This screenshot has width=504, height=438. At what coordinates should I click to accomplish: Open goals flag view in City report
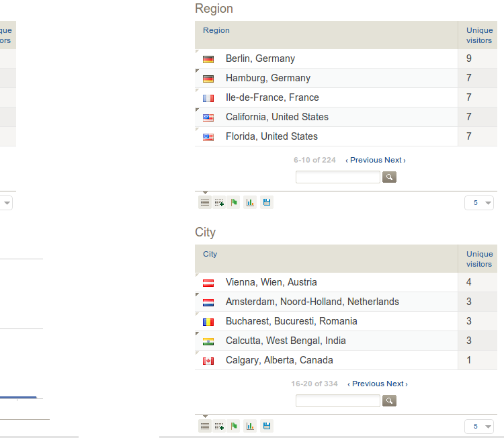tap(234, 426)
